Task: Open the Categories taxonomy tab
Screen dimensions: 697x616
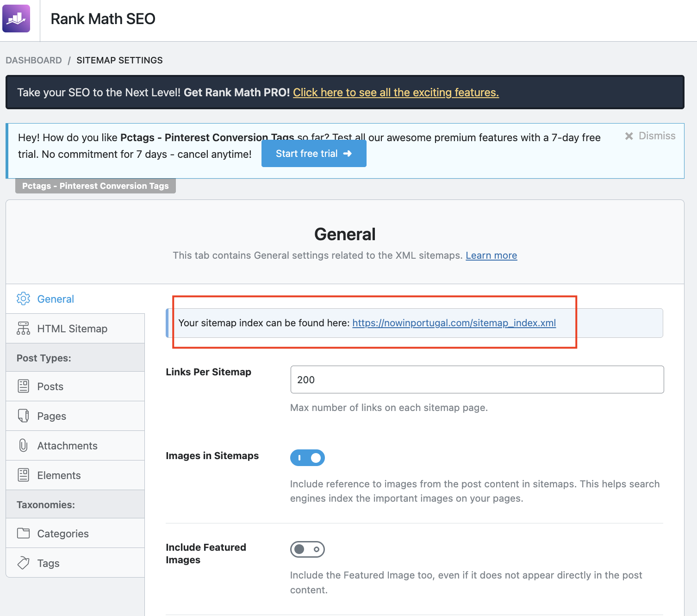Action: tap(63, 534)
